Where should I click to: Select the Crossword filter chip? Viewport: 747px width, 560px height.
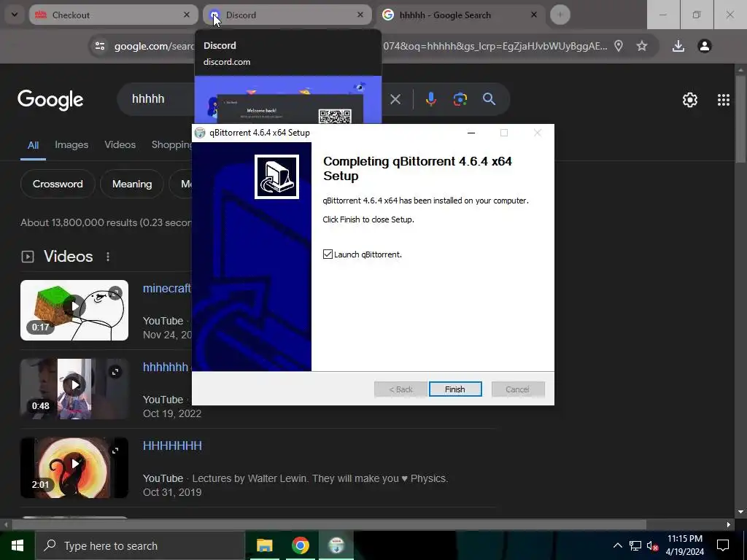pos(58,184)
